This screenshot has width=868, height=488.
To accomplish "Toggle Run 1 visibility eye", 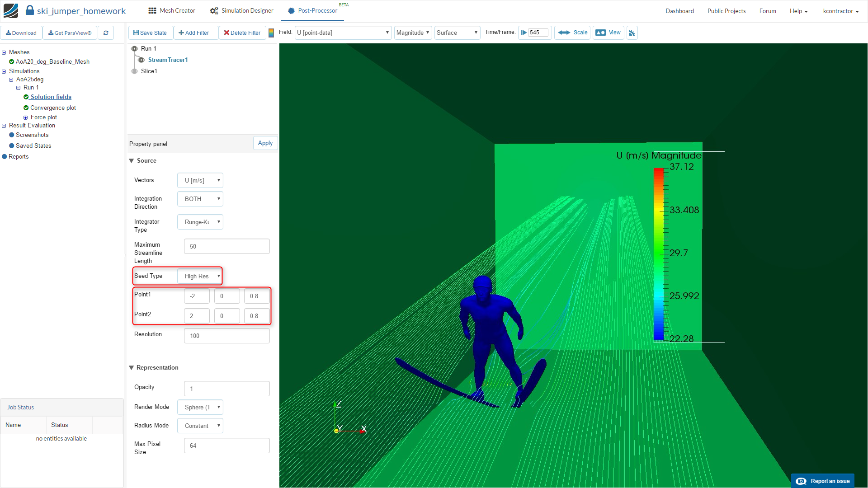I will [x=134, y=49].
